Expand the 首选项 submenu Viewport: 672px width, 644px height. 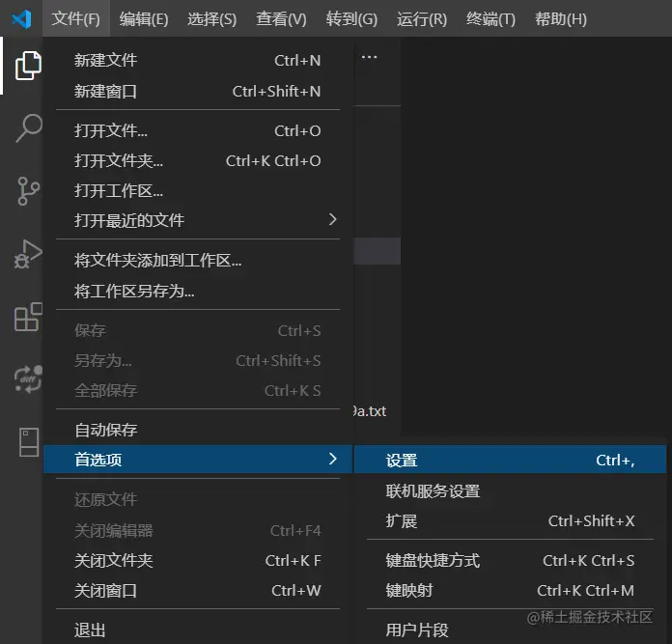(198, 460)
